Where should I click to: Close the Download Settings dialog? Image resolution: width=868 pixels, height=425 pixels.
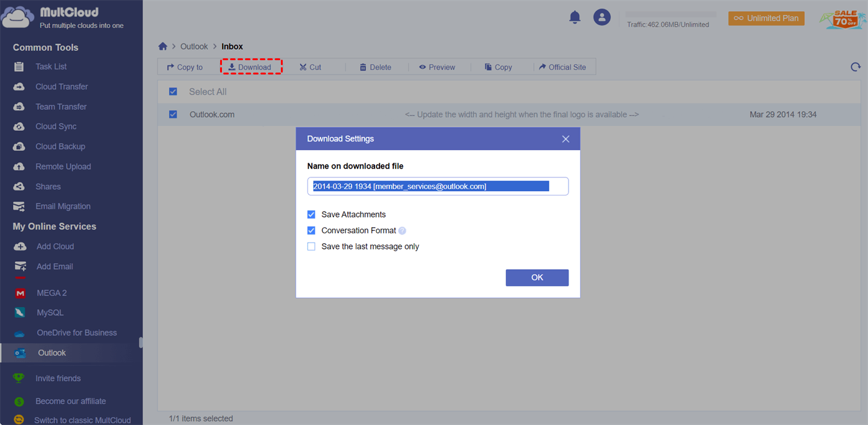(565, 139)
